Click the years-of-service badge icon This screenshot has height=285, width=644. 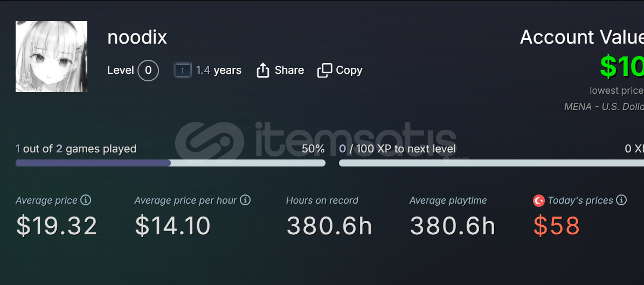click(x=182, y=70)
